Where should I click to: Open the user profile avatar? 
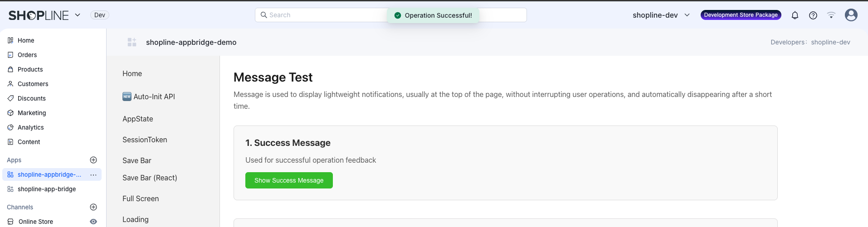(851, 15)
